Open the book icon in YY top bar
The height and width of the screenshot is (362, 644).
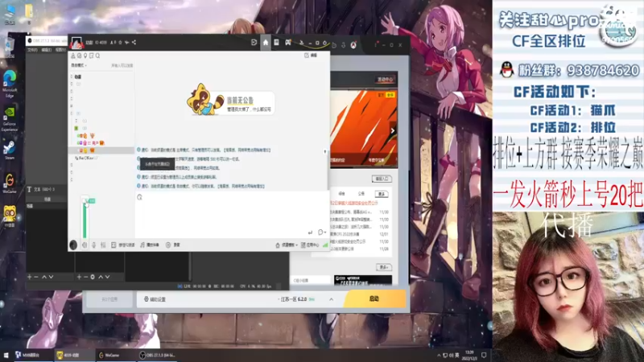[276, 43]
